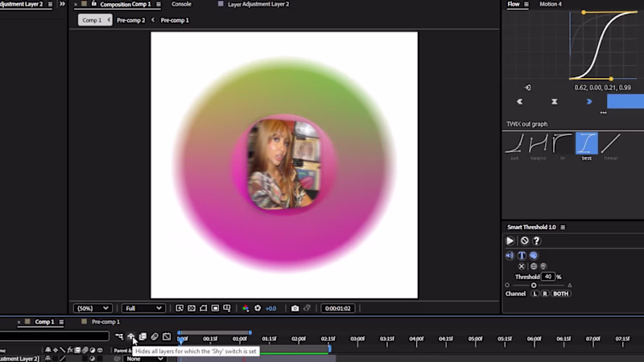Click the reset exposure icon

click(258, 308)
